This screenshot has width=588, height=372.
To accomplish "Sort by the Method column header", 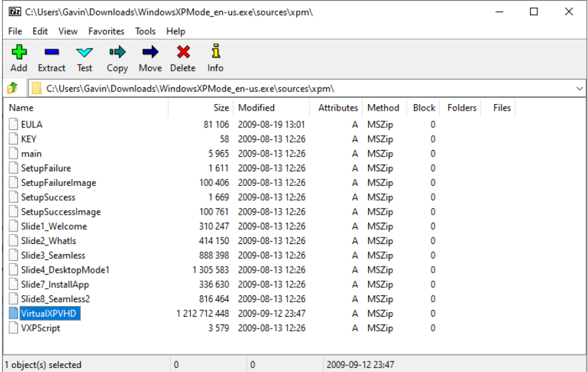I will coord(383,108).
